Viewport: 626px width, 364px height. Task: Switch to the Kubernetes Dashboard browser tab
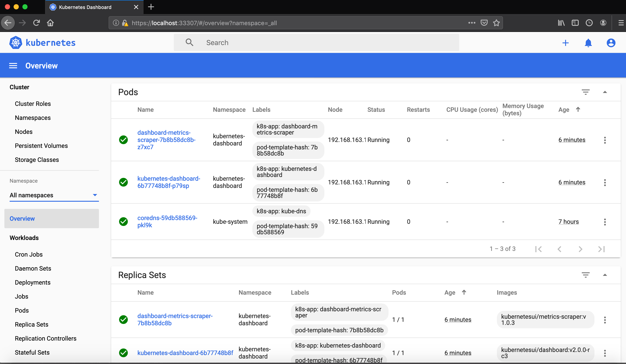[x=85, y=7]
